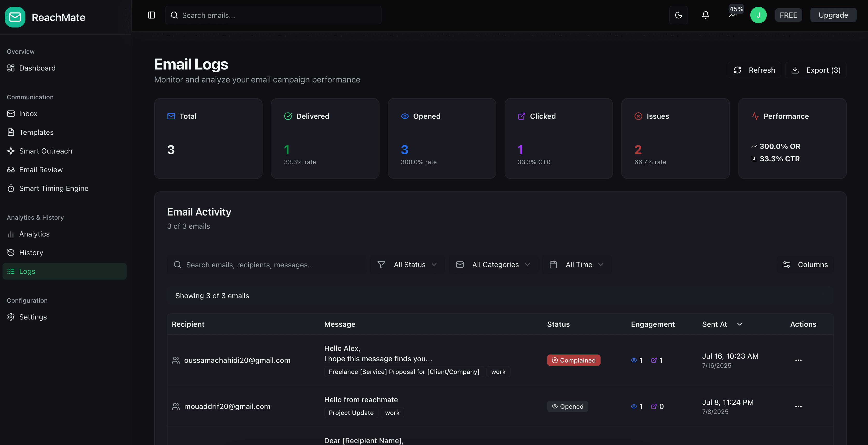Viewport: 868px width, 445px height.
Task: Click the Hello from reachmate message
Action: 361,400
